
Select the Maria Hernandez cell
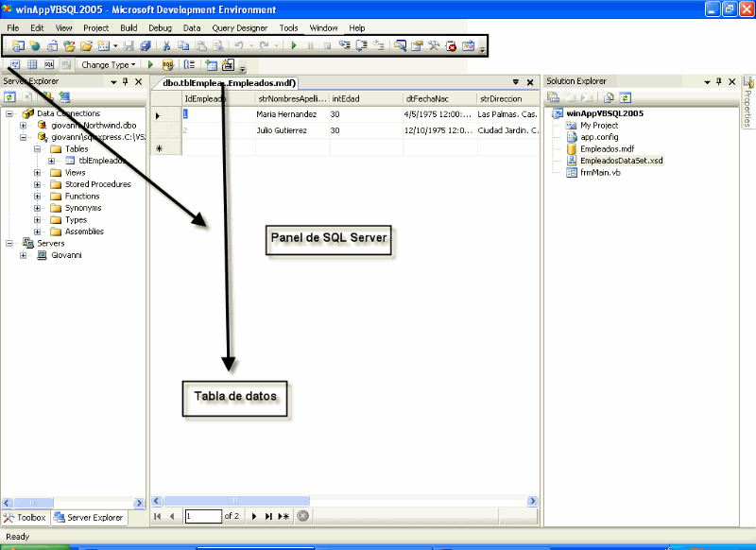pos(292,114)
